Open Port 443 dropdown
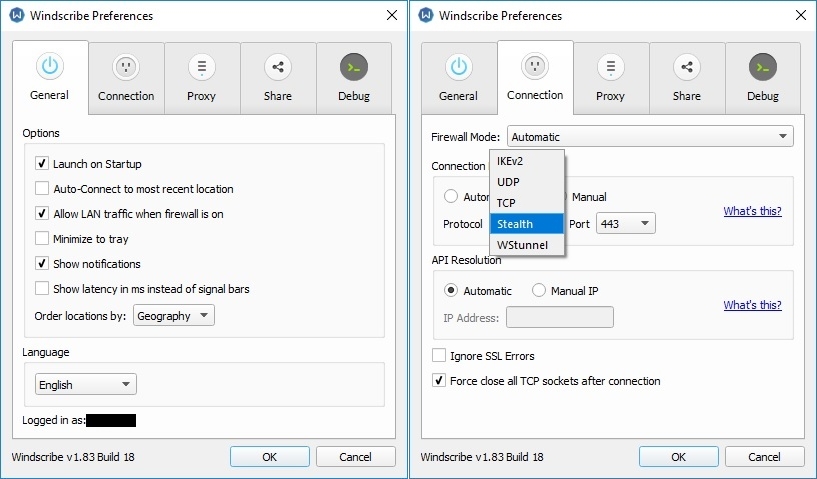This screenshot has width=817, height=479. pos(625,224)
